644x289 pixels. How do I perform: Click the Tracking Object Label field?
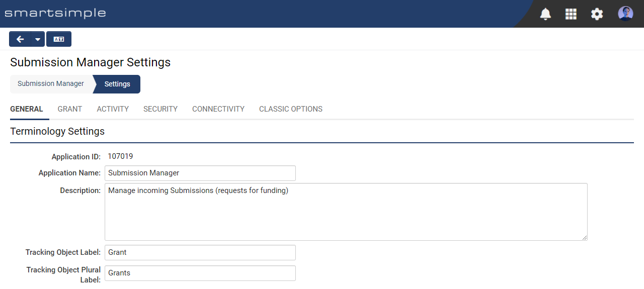(x=200, y=252)
